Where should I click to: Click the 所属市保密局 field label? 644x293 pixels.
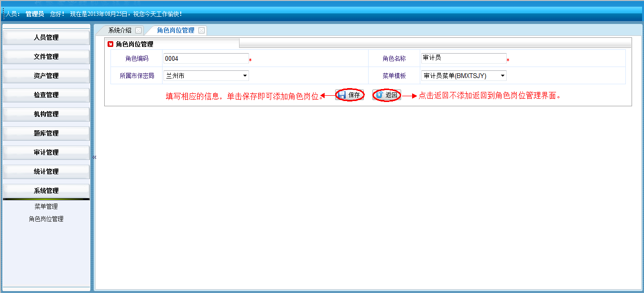(137, 76)
